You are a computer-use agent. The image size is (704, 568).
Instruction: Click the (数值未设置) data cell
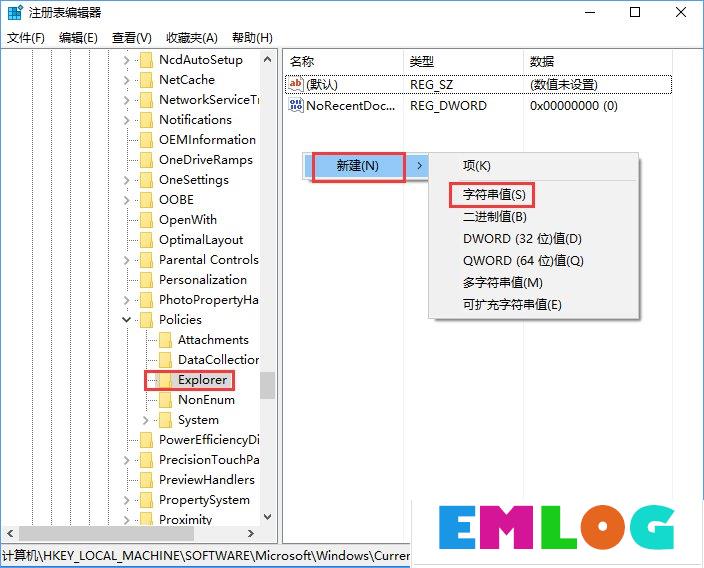pos(564,84)
